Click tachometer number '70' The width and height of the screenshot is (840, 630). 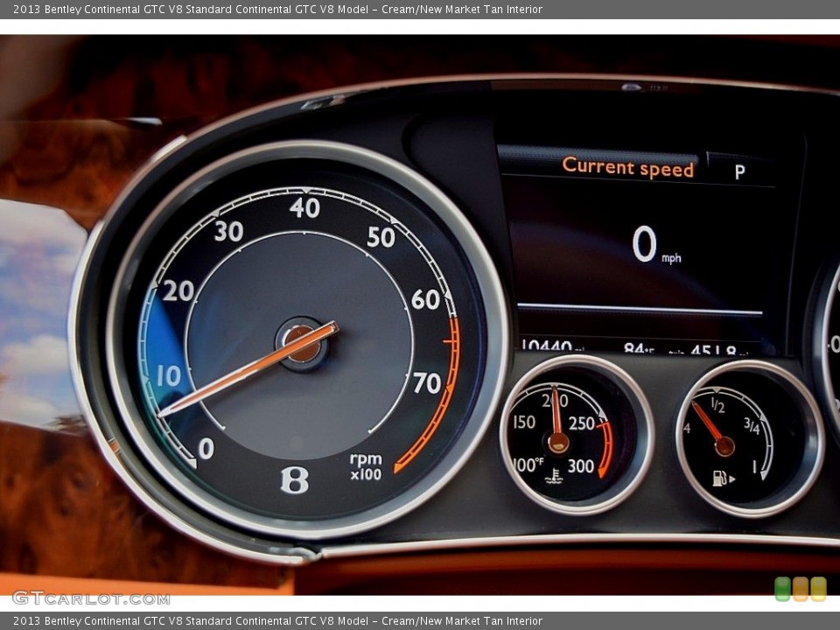tap(427, 383)
